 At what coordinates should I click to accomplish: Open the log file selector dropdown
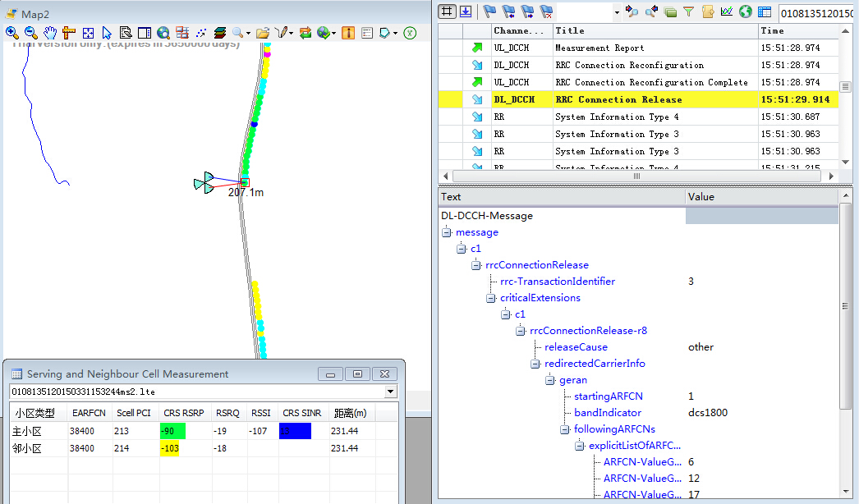(x=391, y=392)
